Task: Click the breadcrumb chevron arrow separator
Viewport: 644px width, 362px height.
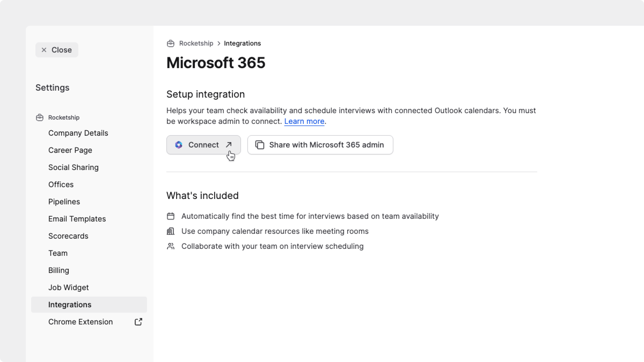Action: coord(219,43)
